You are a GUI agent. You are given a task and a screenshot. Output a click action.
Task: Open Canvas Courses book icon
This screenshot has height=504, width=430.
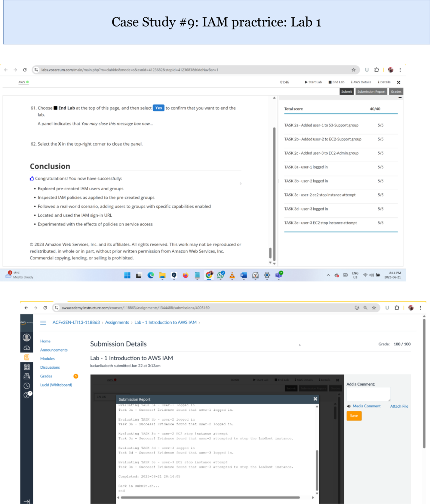click(x=27, y=357)
